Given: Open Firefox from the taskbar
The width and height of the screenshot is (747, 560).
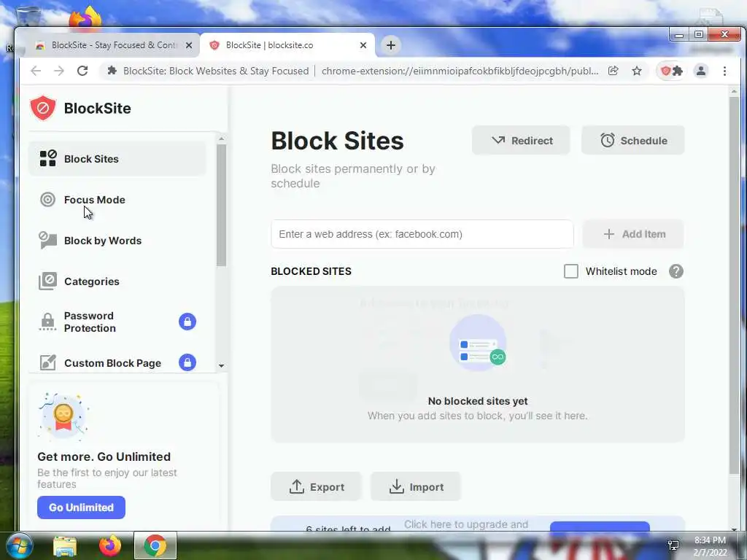Looking at the screenshot, I should coord(110,545).
